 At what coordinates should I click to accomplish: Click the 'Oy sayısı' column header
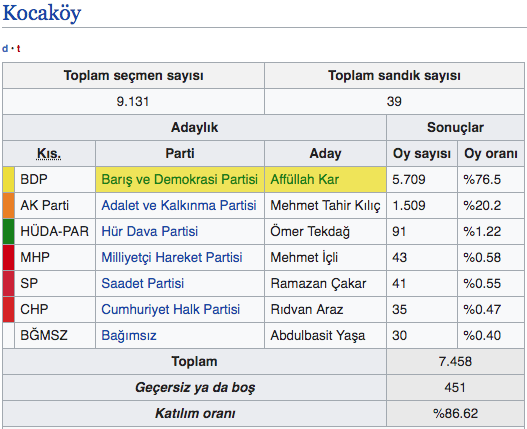[422, 154]
